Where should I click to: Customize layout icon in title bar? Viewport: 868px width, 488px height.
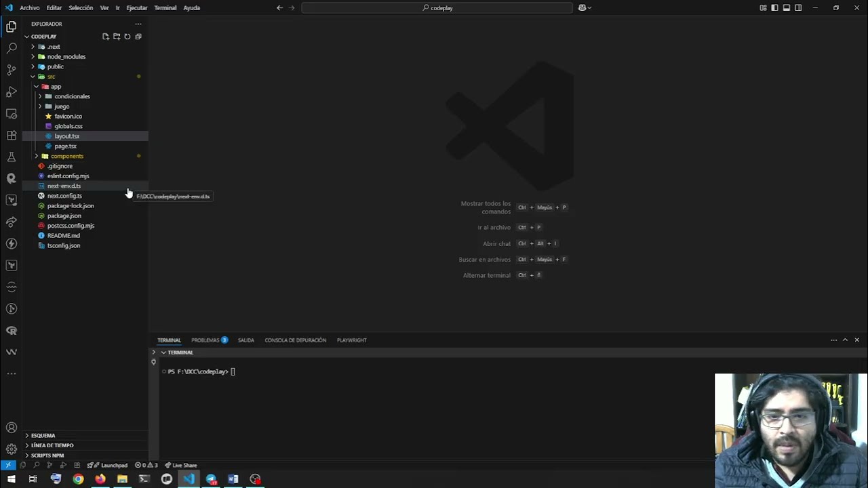click(x=763, y=8)
